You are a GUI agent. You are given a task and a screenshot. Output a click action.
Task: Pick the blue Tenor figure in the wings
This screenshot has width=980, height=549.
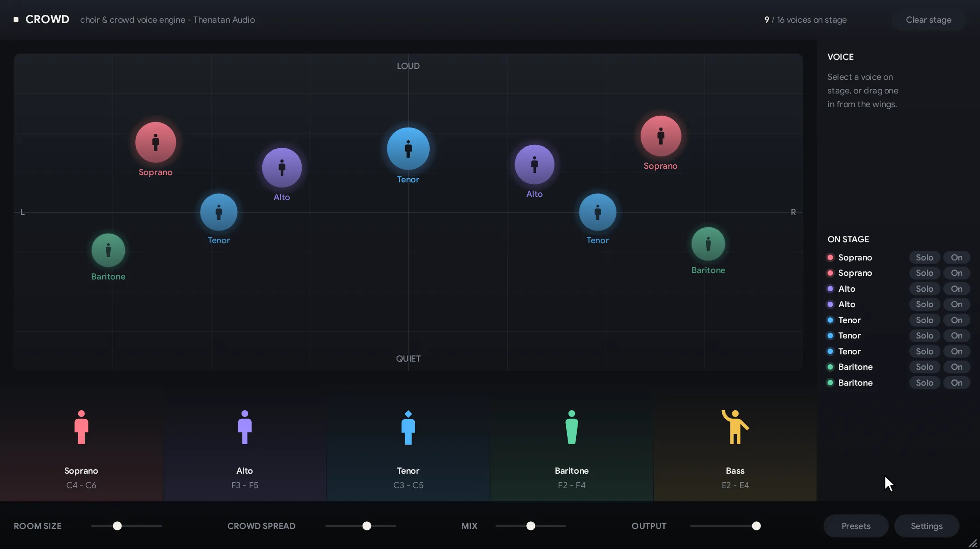pos(408,427)
